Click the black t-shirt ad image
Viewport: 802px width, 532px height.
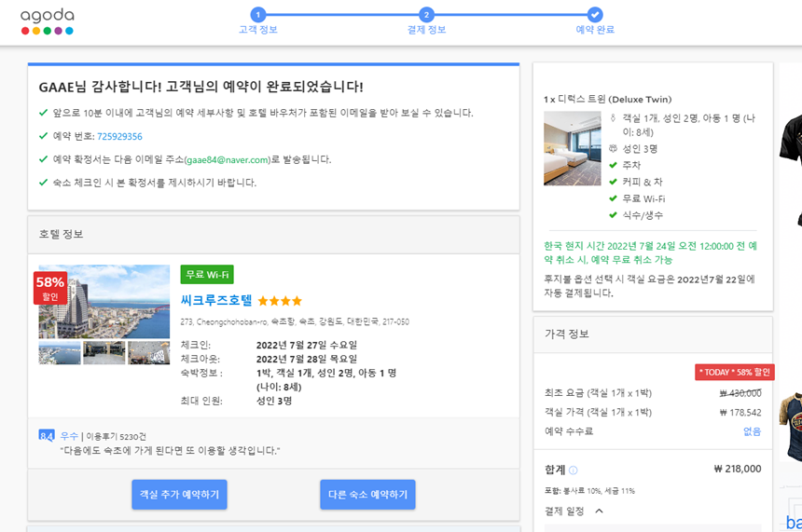790,169
